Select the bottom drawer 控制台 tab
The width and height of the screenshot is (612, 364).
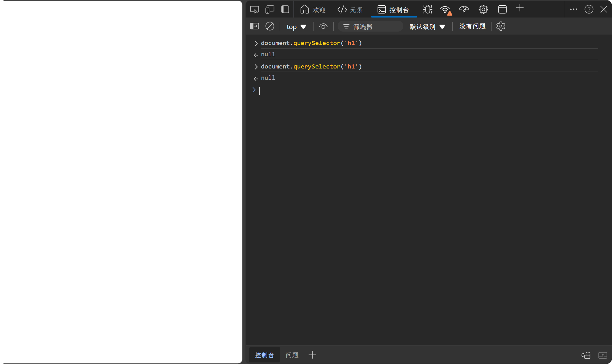[264, 355]
